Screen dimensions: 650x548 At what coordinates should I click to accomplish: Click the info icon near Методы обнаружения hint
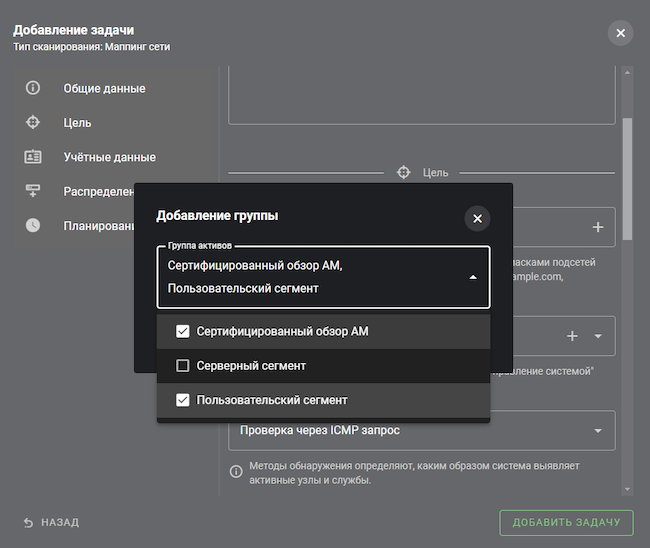[236, 472]
